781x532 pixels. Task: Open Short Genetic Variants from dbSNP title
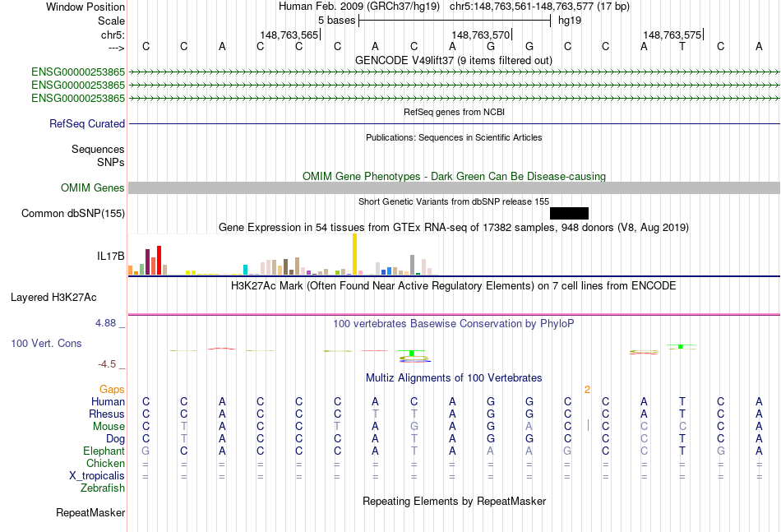point(453,201)
